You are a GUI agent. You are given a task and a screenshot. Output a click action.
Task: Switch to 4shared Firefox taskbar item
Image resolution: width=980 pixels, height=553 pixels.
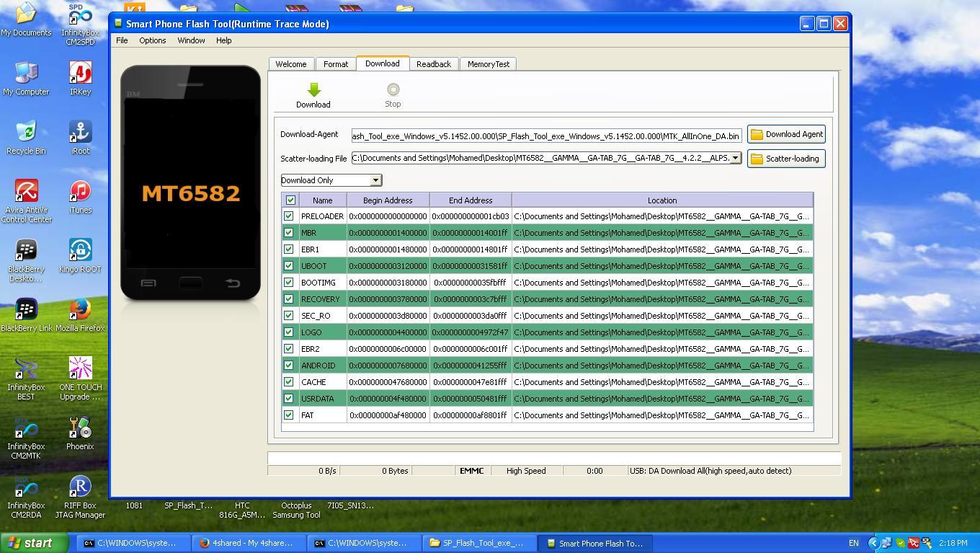pos(248,544)
